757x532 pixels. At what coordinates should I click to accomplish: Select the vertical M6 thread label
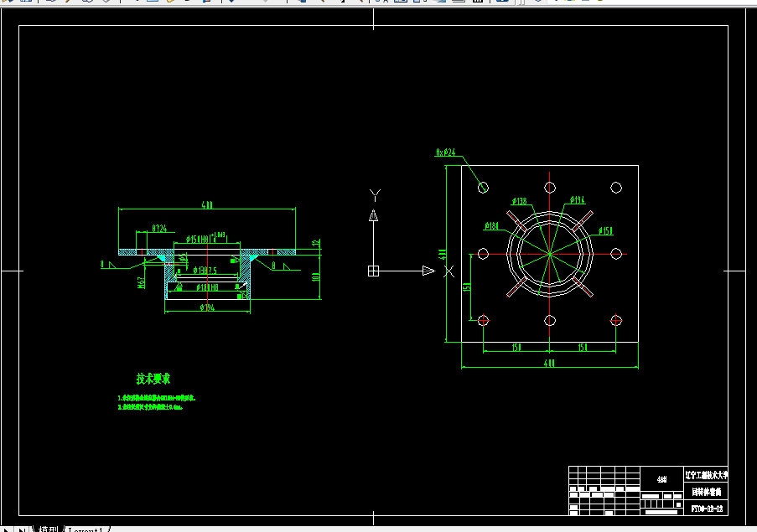pyautogui.click(x=141, y=282)
